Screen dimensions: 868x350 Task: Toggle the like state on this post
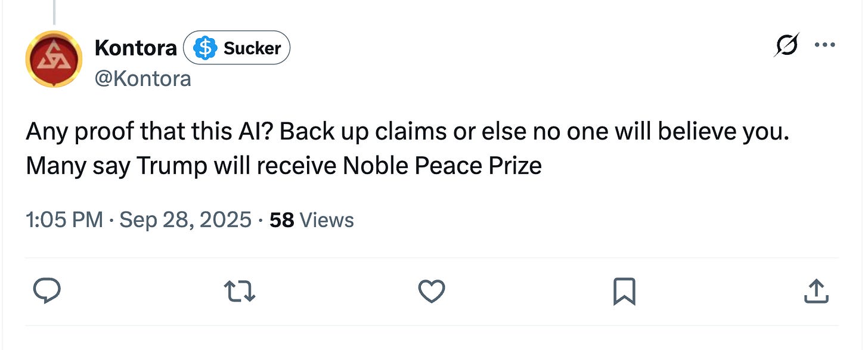click(432, 291)
